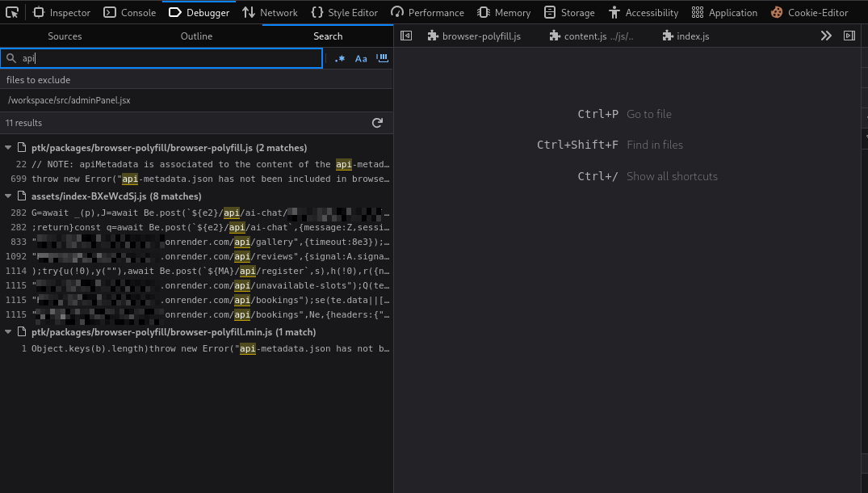Click the /workspace/src/adminPanel.jsx path text
Screen dimensions: 868x493
point(69,100)
